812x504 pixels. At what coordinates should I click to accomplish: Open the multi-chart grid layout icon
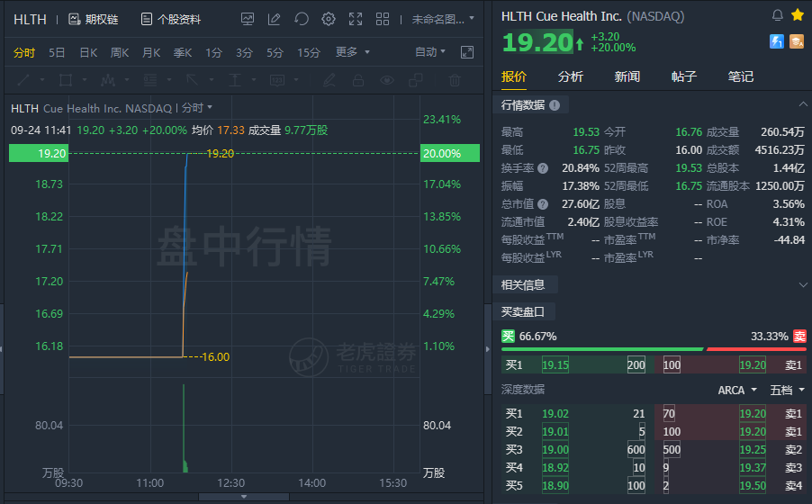(x=383, y=19)
